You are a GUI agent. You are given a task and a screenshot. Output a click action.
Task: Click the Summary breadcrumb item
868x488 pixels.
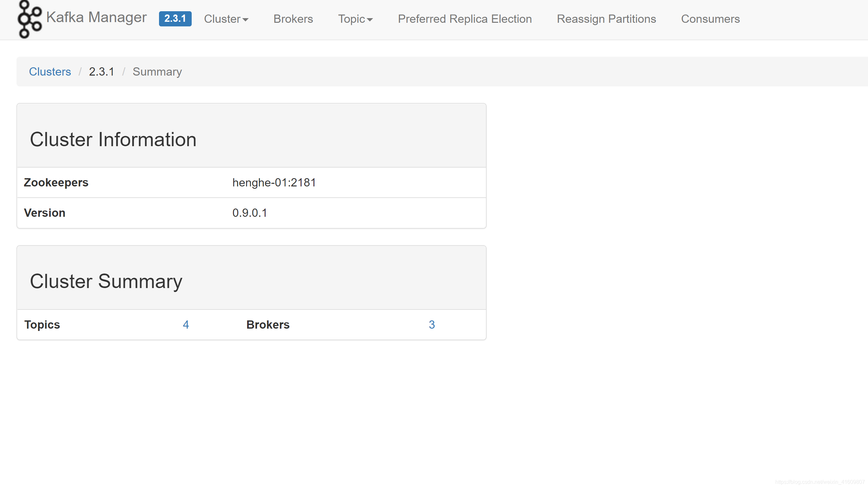click(157, 72)
